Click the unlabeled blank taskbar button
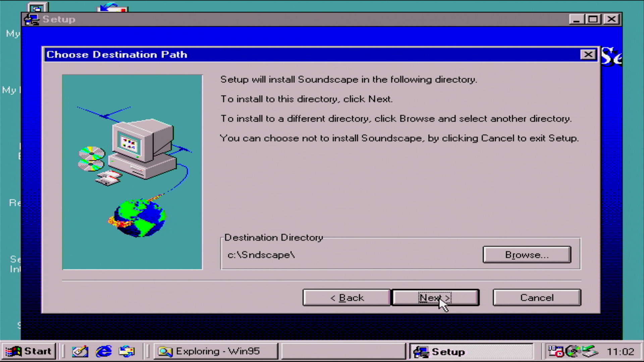The width and height of the screenshot is (644, 362). pos(343,351)
